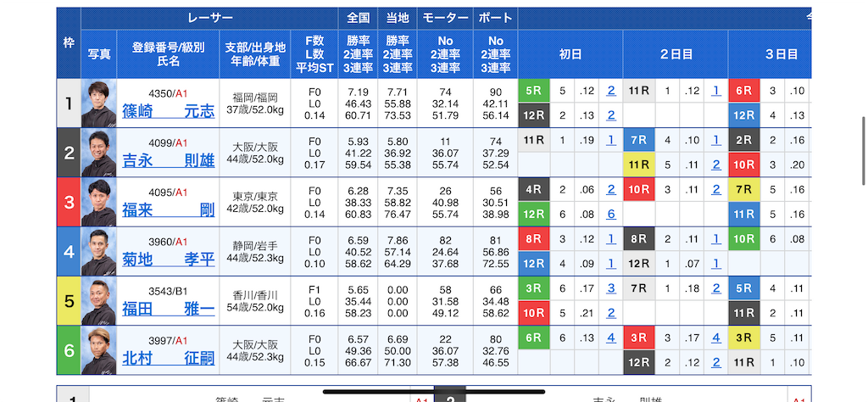
Task: Click the green 5R cell in 篠崎's first-day column
Action: 534,92
